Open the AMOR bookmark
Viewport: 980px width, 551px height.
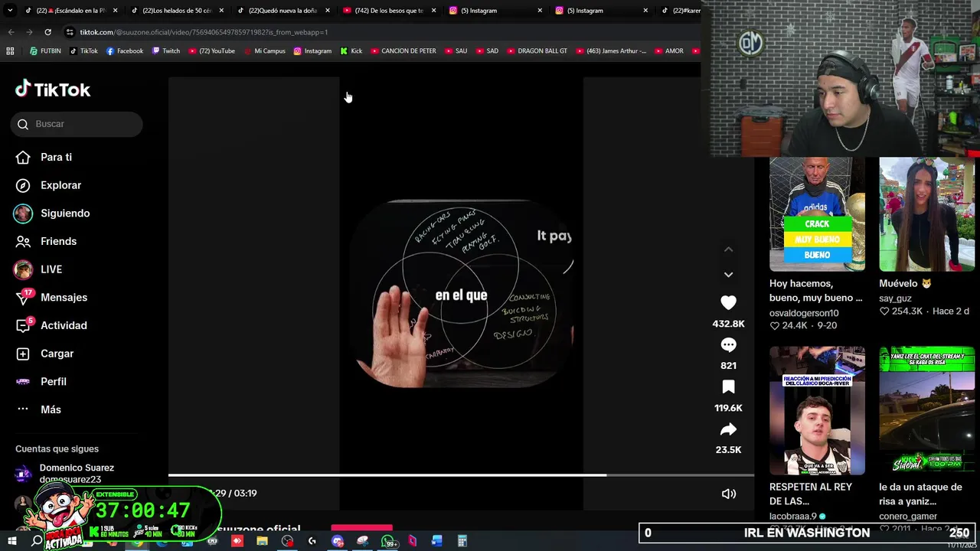[x=668, y=51]
